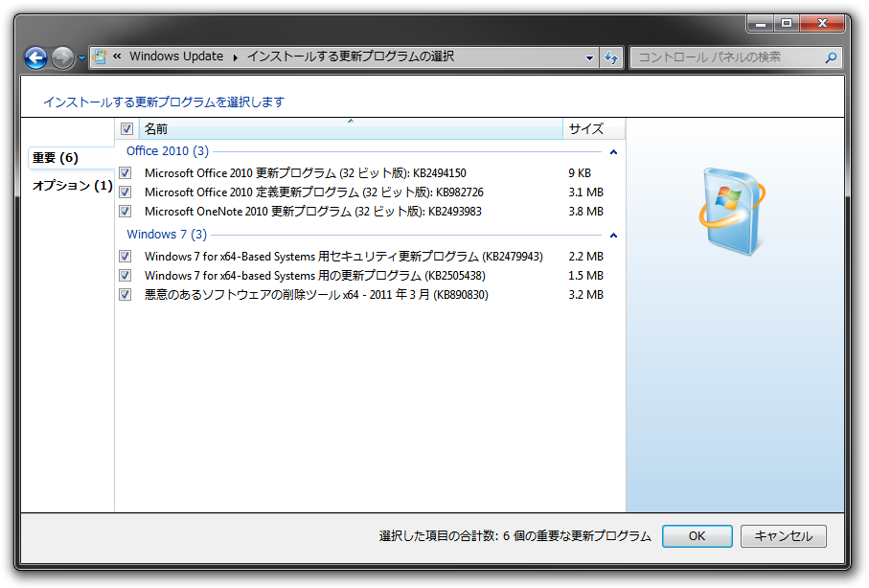Open recent pages dropdown beside nav arrows

[x=81, y=57]
